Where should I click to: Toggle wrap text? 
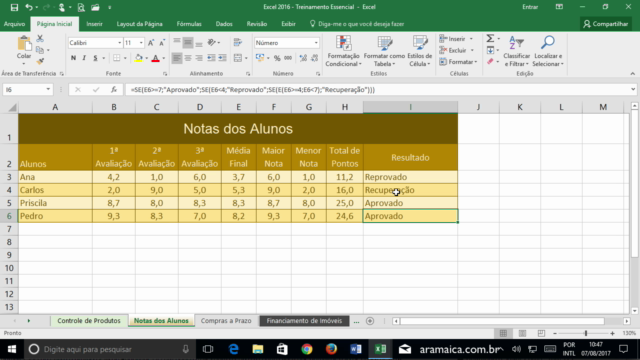238,42
